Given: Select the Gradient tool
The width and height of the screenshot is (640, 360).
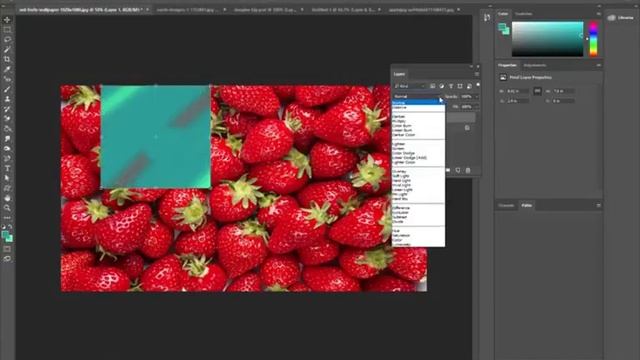Looking at the screenshot, I should 7,129.
